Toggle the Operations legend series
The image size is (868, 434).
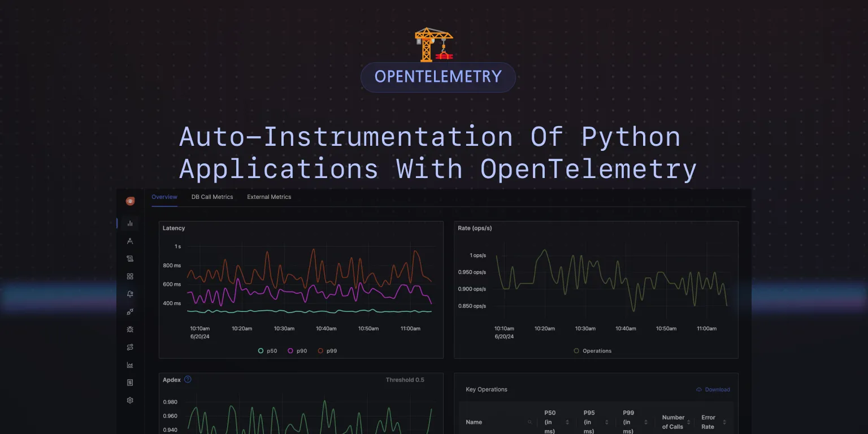pyautogui.click(x=592, y=351)
